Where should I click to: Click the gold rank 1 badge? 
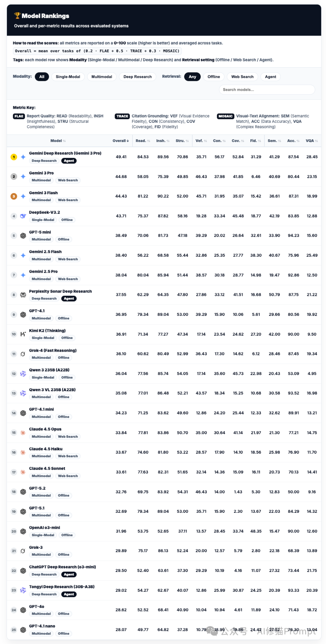click(x=14, y=157)
